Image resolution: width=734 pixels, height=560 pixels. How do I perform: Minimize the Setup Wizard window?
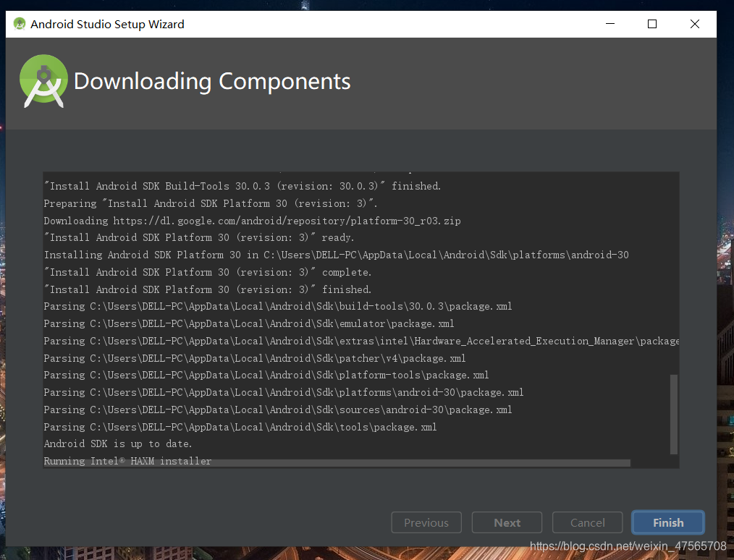[610, 24]
